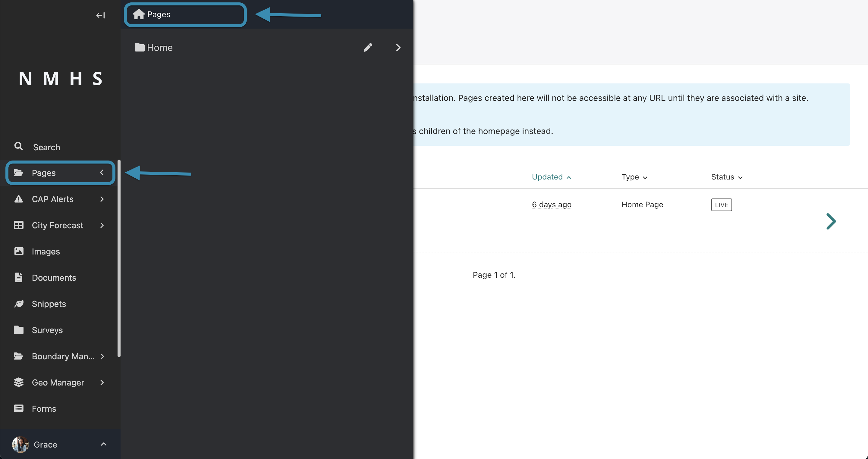Select the Home page tree item
Viewport: 868px width, 459px height.
pos(160,48)
